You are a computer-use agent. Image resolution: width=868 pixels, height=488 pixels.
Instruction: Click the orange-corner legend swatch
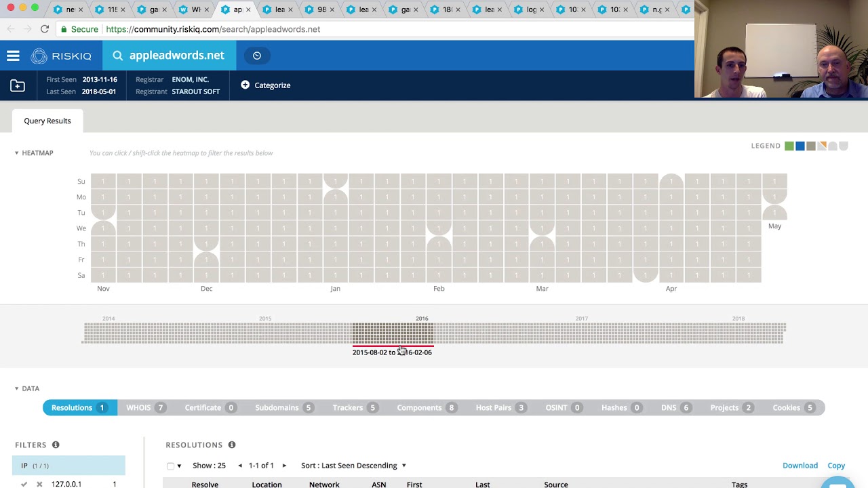coord(822,146)
